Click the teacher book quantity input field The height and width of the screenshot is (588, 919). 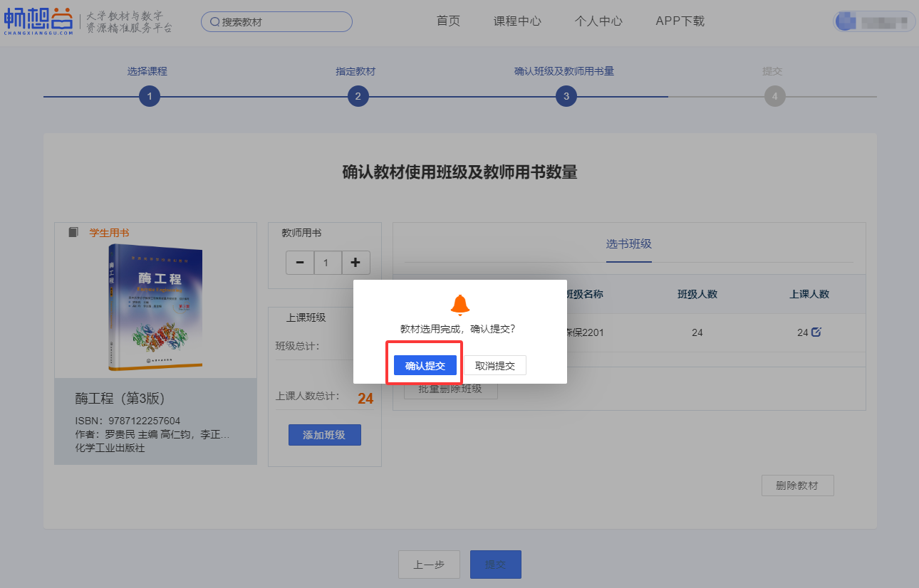[x=327, y=263]
